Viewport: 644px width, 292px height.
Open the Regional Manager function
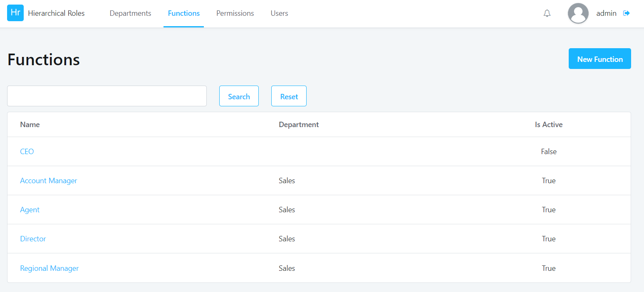click(x=49, y=268)
